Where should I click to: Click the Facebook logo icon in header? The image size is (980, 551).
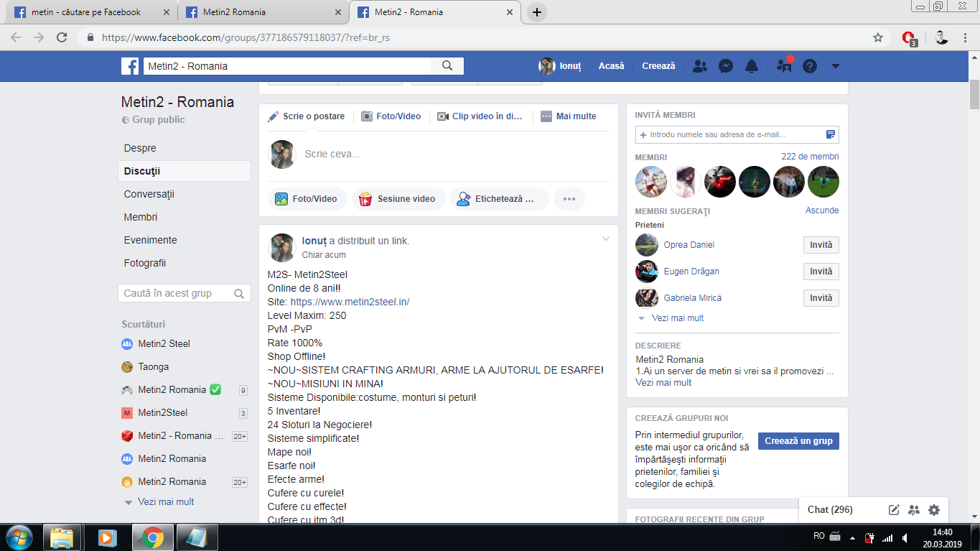coord(130,66)
